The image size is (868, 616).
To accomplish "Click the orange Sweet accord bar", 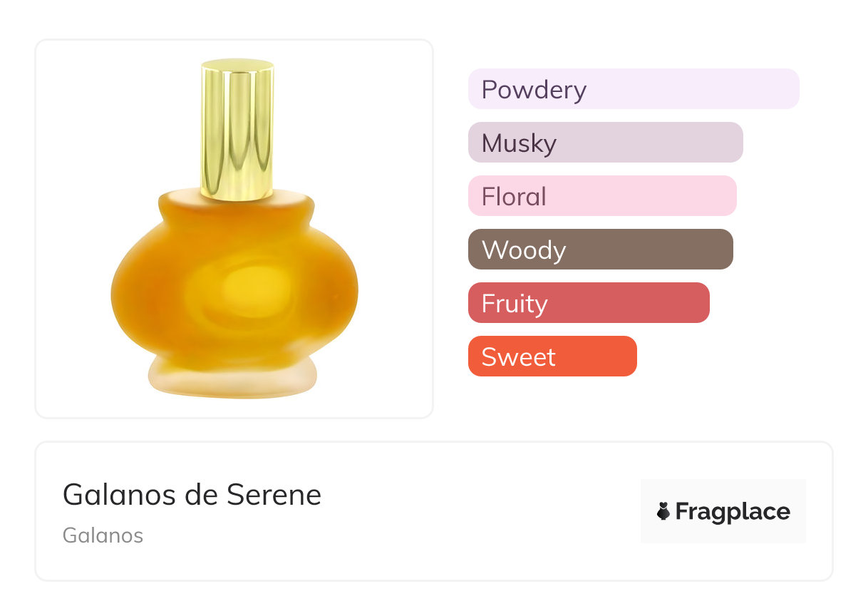I will 552,356.
